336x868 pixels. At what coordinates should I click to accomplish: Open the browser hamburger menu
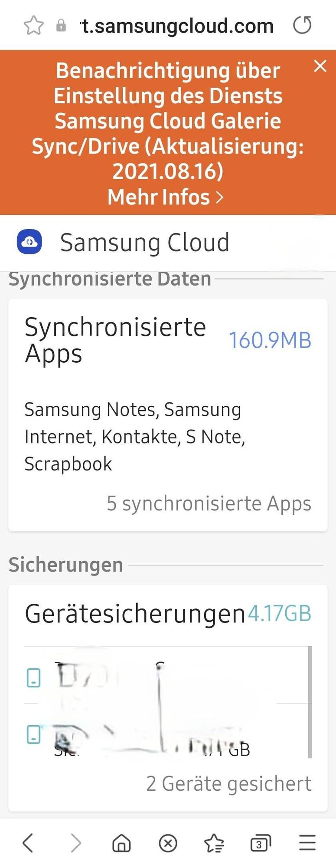(x=307, y=843)
